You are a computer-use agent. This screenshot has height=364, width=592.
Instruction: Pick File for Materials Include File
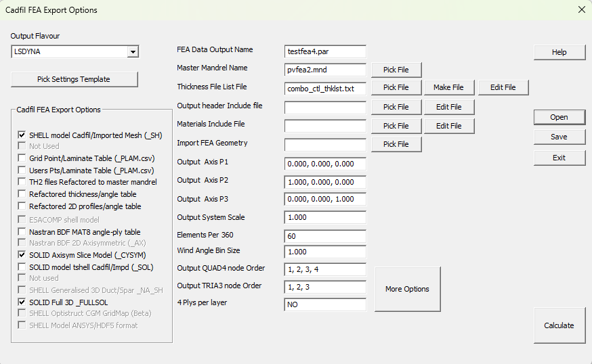(396, 126)
